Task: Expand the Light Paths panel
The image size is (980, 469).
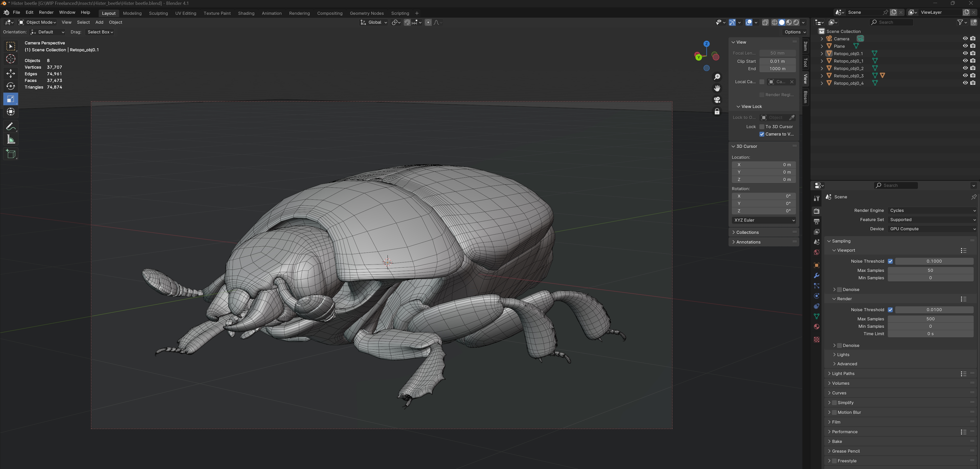Action: point(843,374)
